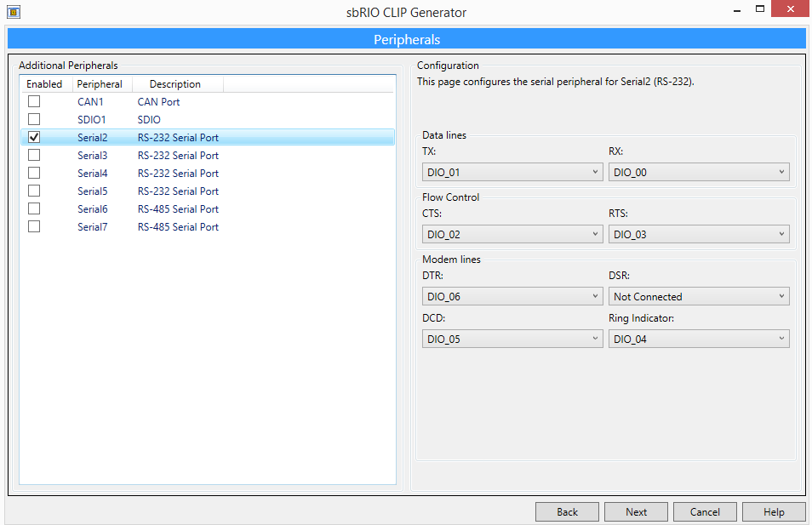Open the Help dialog
The width and height of the screenshot is (812, 525).
click(774, 511)
